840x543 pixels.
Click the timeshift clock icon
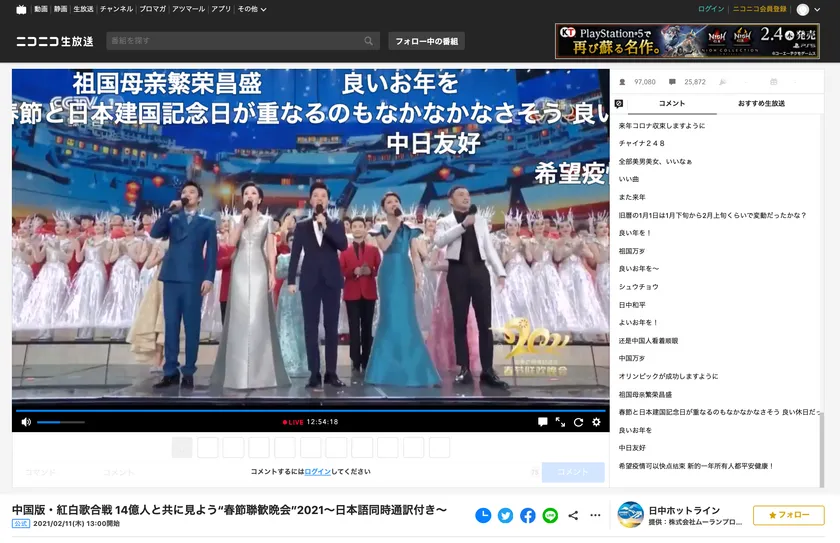483,515
